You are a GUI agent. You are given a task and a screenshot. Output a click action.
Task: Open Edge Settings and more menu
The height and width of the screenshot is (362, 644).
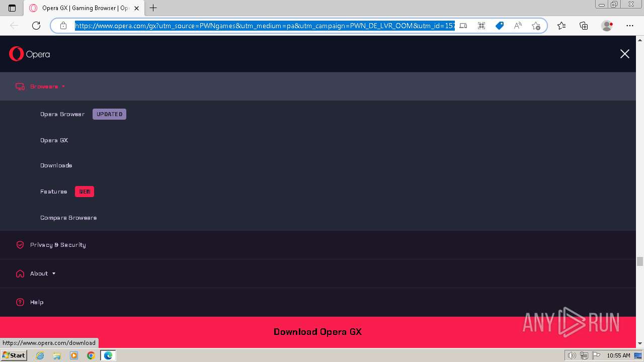[630, 26]
